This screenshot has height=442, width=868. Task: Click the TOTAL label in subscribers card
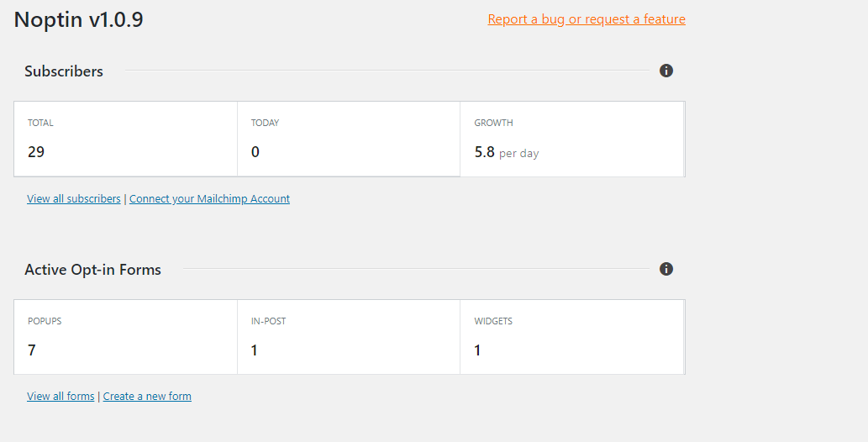click(x=40, y=123)
